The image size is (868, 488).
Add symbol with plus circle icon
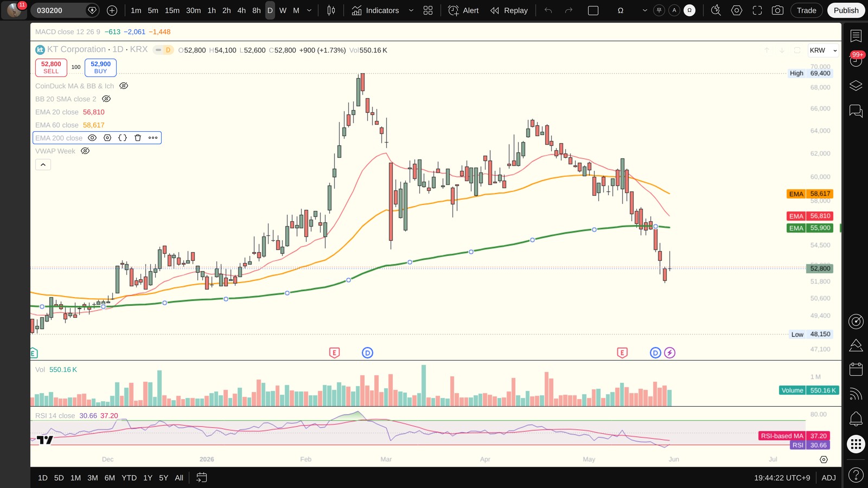(112, 10)
